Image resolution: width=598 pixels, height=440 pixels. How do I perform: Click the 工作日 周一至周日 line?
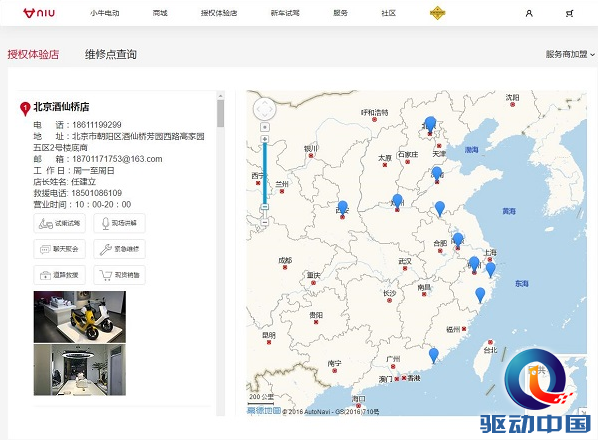pyautogui.click(x=74, y=170)
